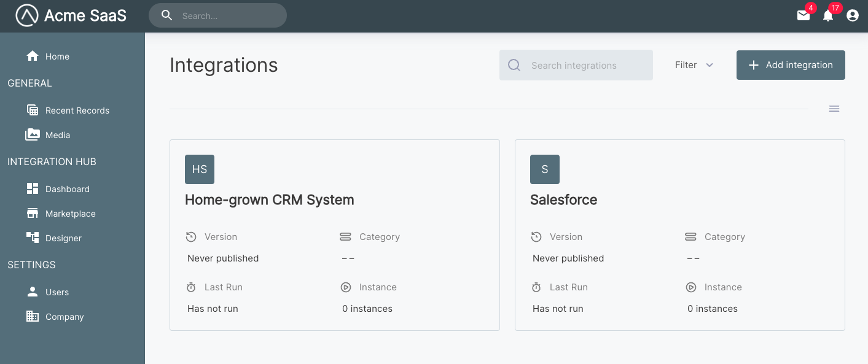The image size is (868, 364).
Task: Open the mail inbox icon with 4 notifications
Action: coord(803,16)
